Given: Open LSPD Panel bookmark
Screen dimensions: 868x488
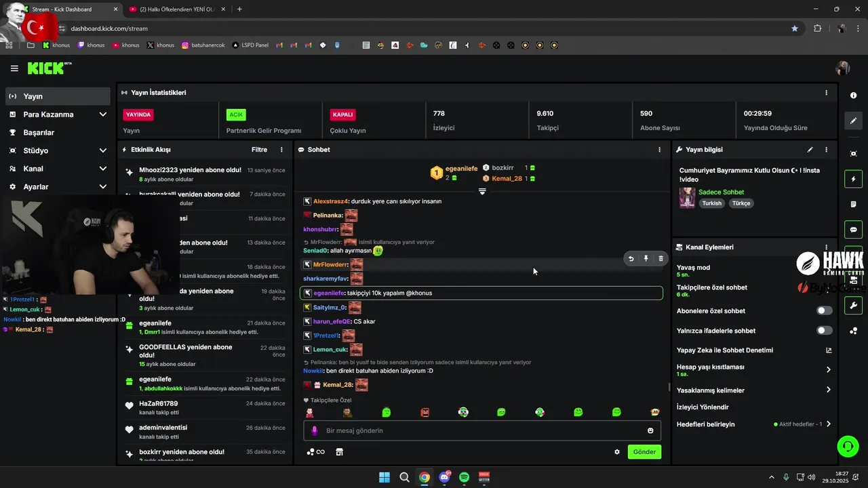Looking at the screenshot, I should click(250, 45).
